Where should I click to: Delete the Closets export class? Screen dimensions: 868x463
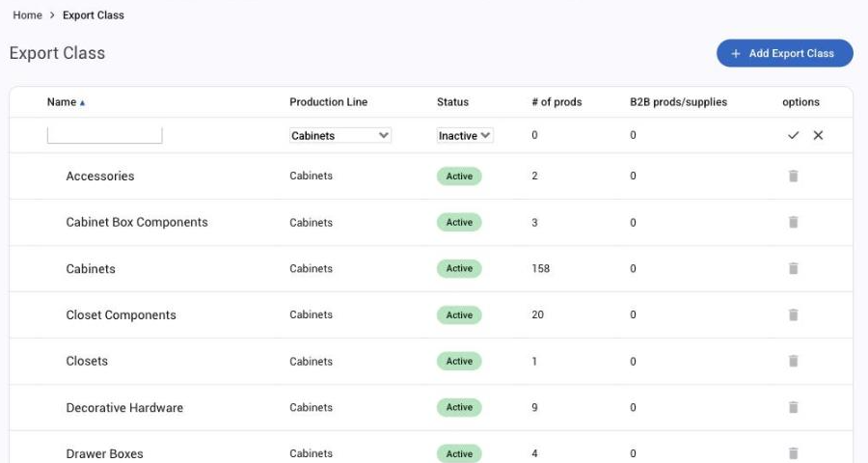794,361
